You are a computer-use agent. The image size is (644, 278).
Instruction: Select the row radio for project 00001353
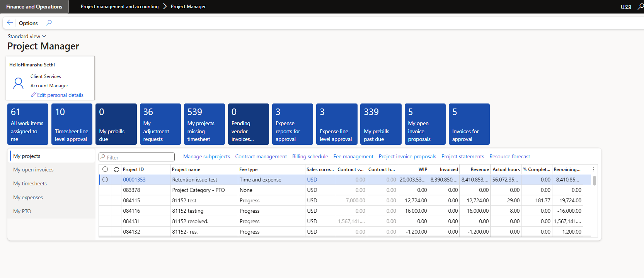point(105,180)
